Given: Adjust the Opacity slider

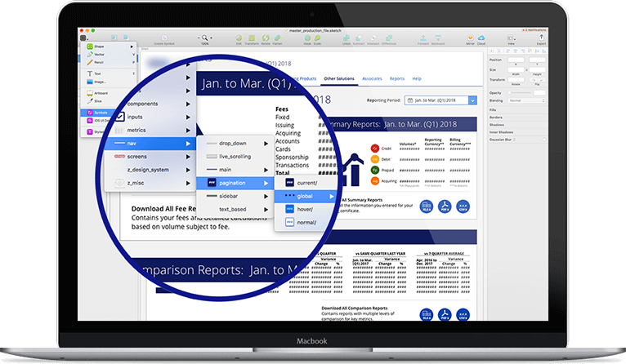Looking at the screenshot, I should tap(520, 92).
